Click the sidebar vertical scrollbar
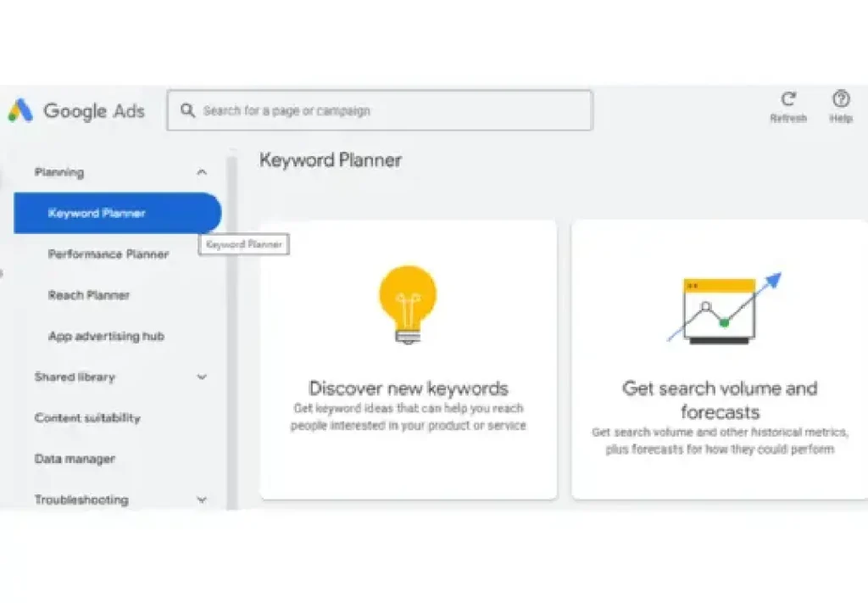This screenshot has width=868, height=603. coord(231,331)
